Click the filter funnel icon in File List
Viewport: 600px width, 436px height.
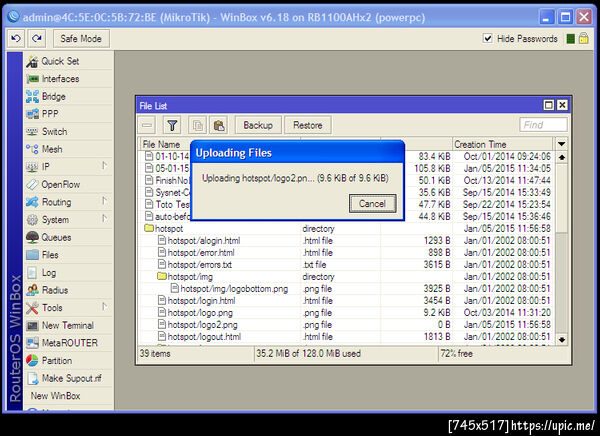[x=172, y=125]
